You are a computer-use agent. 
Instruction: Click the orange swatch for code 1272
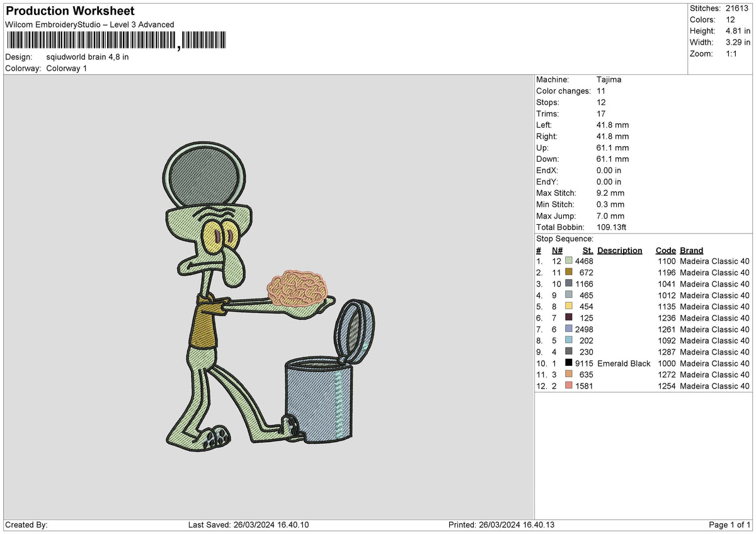[568, 375]
